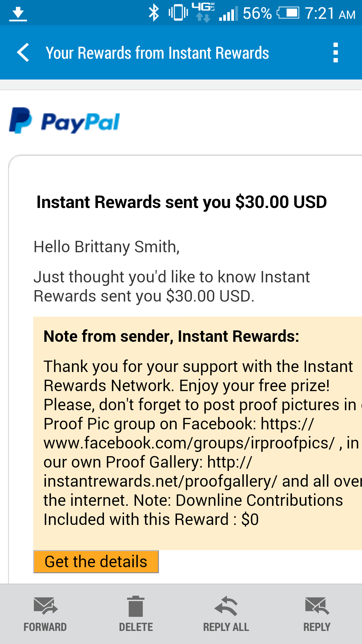
Task: Click the Get the details button
Action: [x=96, y=561]
